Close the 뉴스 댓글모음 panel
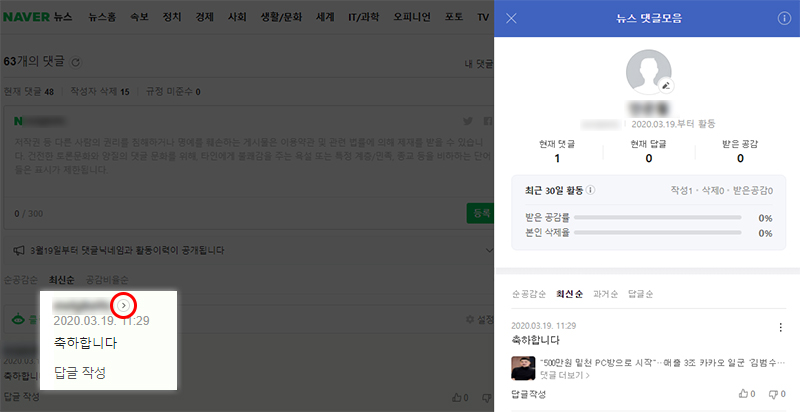This screenshot has height=412, width=800. point(512,18)
